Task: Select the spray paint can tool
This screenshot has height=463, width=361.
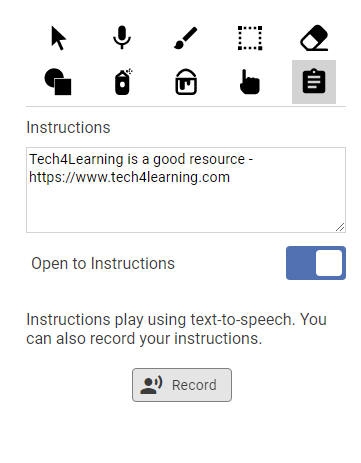Action: tap(123, 82)
